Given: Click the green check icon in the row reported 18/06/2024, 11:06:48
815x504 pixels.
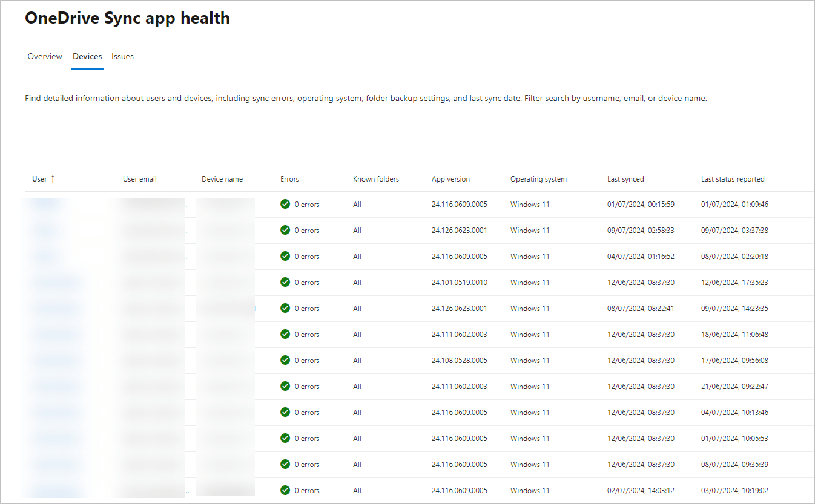Looking at the screenshot, I should (285, 334).
